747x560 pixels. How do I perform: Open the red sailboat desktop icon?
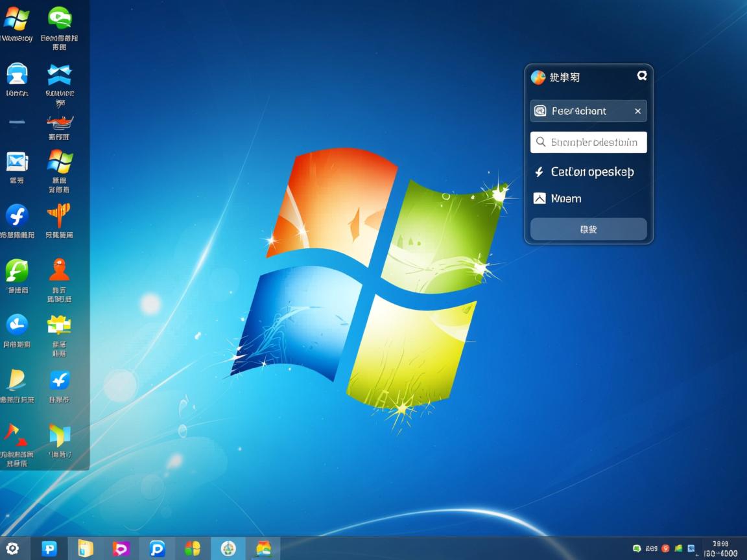(59, 122)
